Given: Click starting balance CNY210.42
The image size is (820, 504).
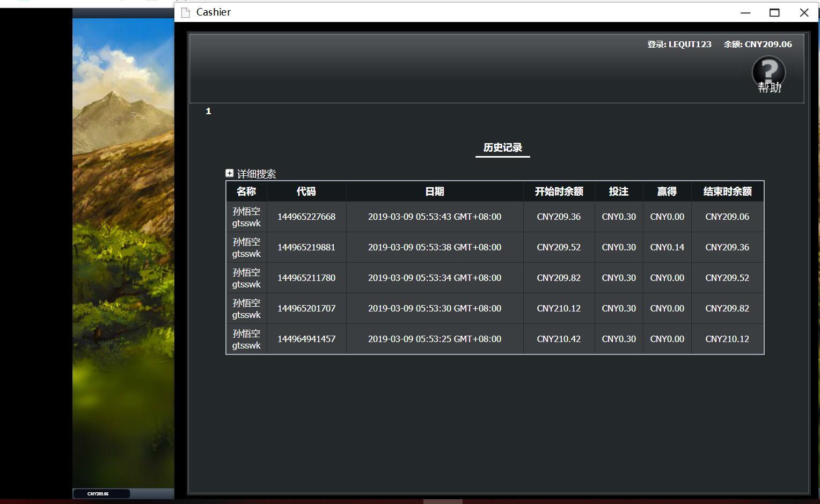Looking at the screenshot, I should 559,339.
